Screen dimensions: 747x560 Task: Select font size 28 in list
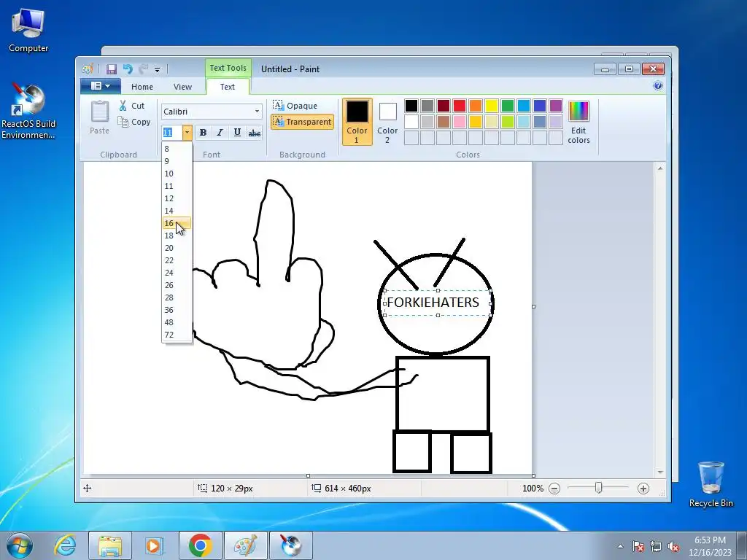click(x=177, y=297)
